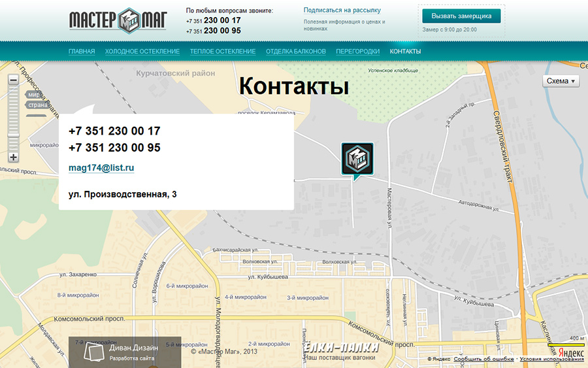Click the Яндекс logo on map
The width and height of the screenshot is (588, 368).
pos(571,353)
